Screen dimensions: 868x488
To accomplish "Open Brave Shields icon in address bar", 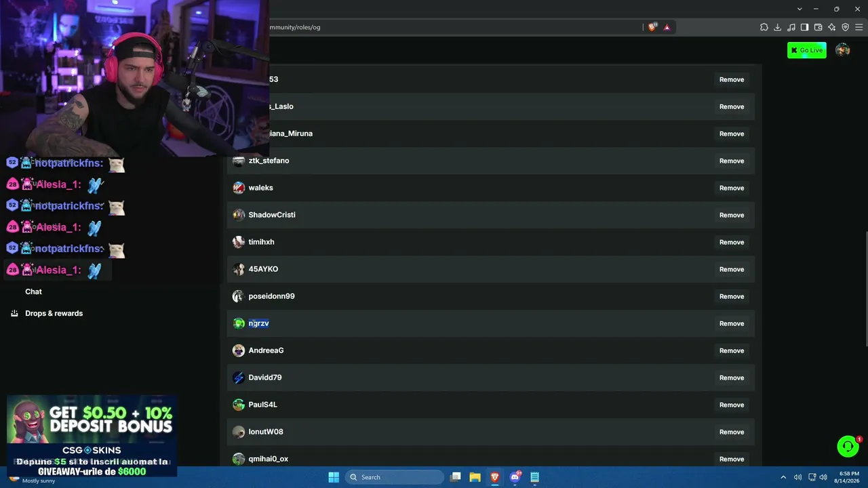I will [652, 27].
